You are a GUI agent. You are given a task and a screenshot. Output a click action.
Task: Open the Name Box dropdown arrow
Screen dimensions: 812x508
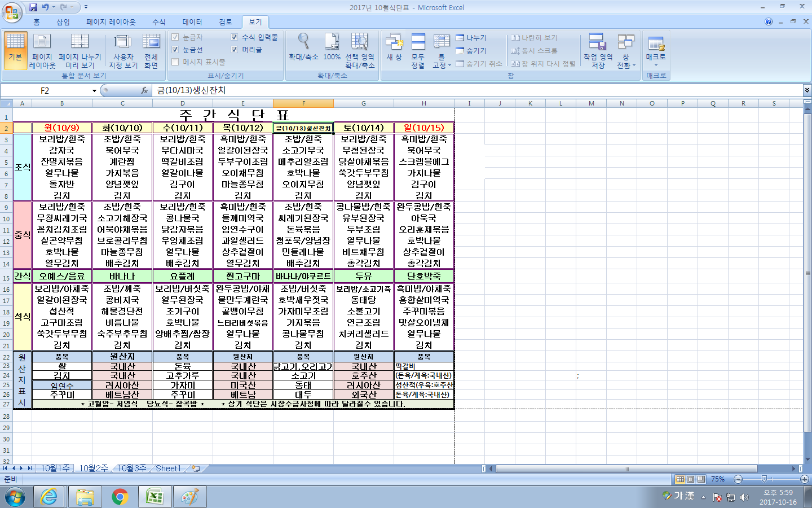click(x=94, y=91)
